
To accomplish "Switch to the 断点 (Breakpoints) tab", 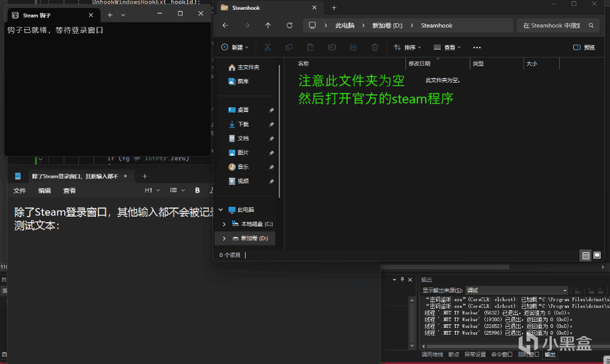I will (x=453, y=354).
